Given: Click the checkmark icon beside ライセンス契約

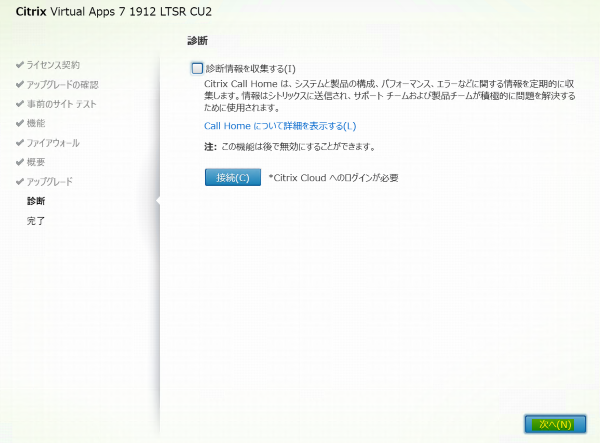Looking at the screenshot, I should coord(20,65).
